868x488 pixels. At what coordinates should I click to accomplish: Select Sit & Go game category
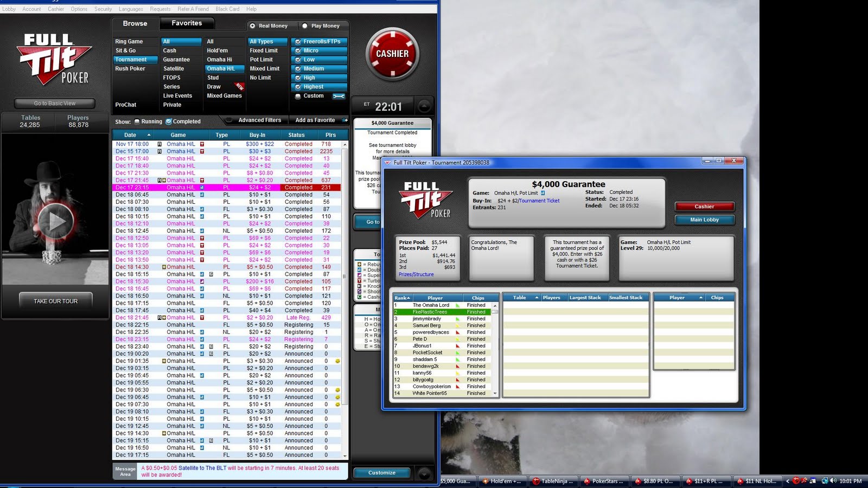[125, 50]
